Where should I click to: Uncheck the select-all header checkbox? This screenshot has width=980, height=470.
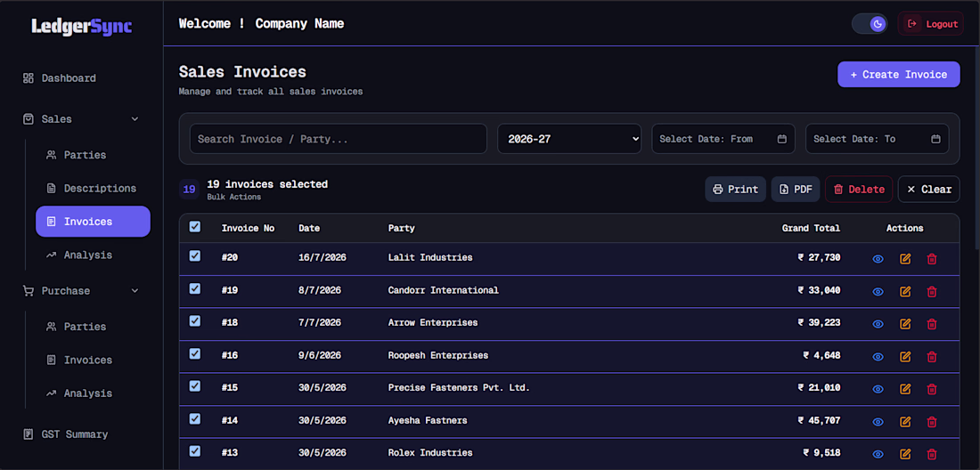[x=195, y=227]
